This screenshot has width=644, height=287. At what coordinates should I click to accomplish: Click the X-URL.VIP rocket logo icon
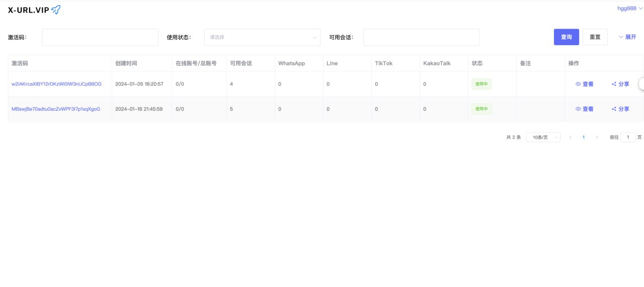coord(56,10)
